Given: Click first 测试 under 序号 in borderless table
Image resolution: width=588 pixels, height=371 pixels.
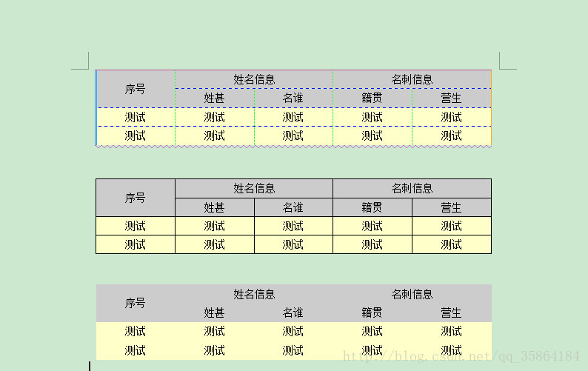Looking at the screenshot, I should coord(136,331).
